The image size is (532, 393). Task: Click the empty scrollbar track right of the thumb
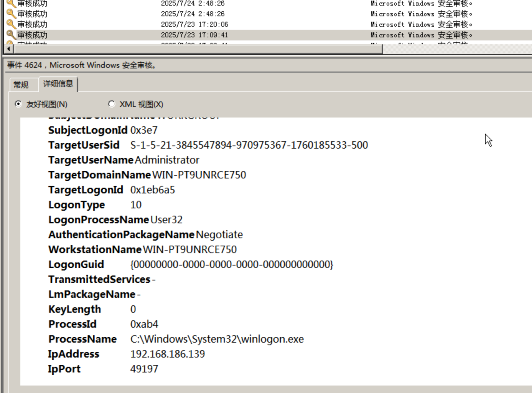(457, 49)
